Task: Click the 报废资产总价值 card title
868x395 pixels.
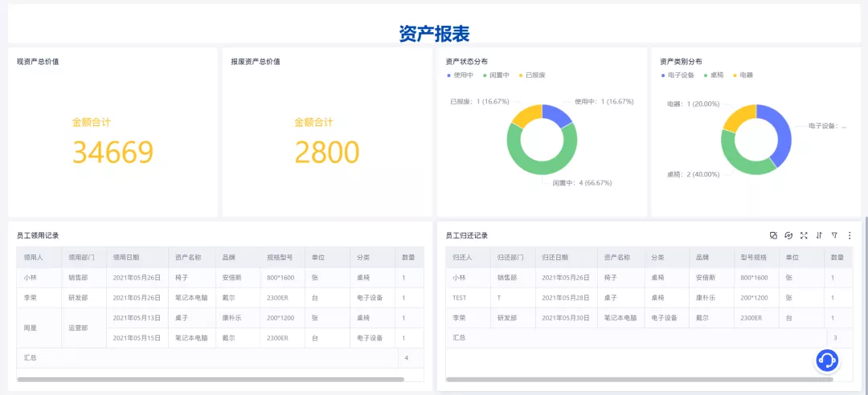Action: tap(256, 61)
